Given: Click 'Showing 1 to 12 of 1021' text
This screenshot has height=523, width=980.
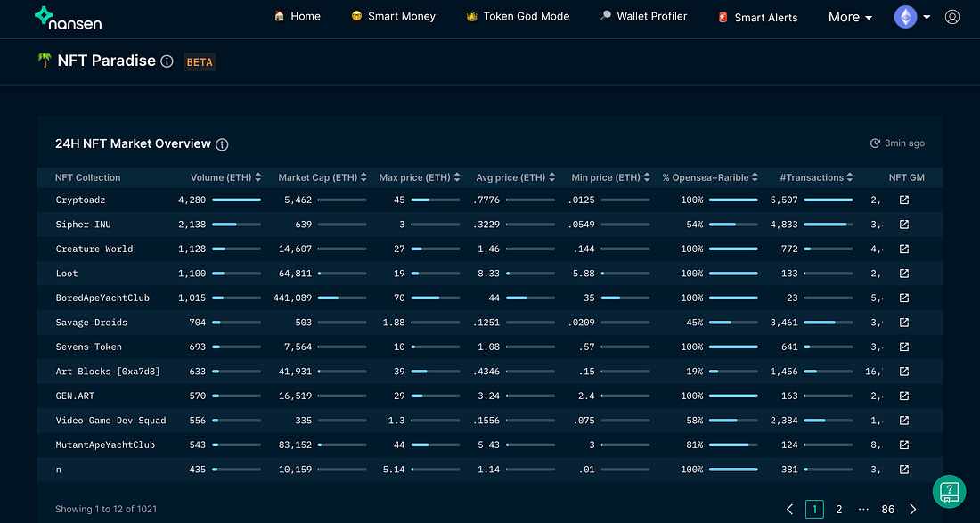Looking at the screenshot, I should (106, 510).
